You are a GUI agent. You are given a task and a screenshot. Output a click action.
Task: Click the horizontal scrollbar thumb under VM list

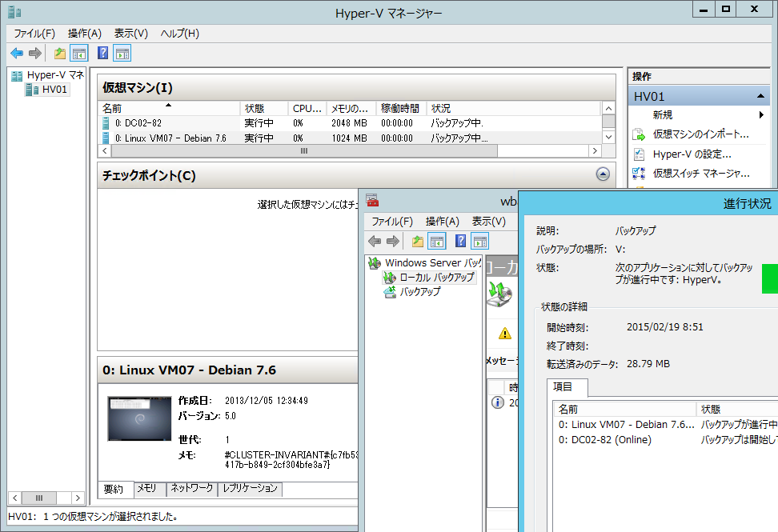(x=304, y=150)
